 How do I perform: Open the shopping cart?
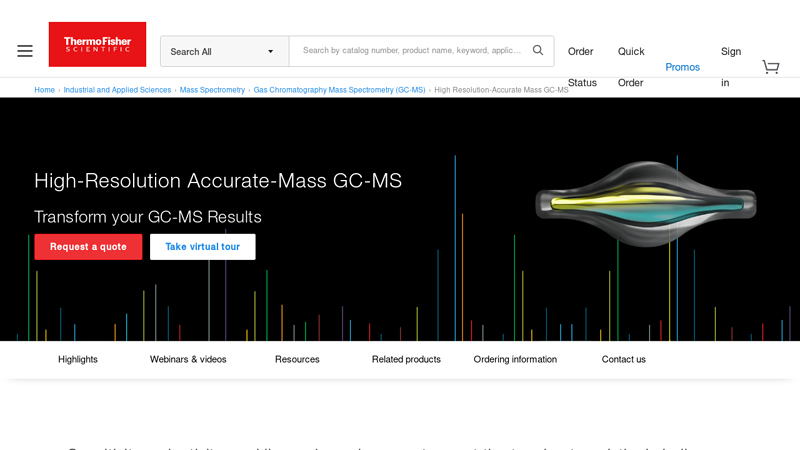pyautogui.click(x=771, y=67)
